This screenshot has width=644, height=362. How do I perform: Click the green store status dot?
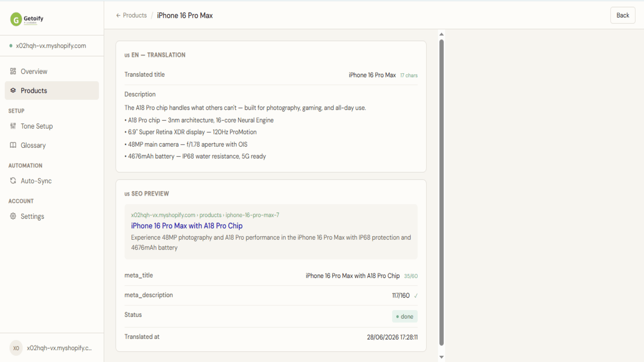tap(11, 46)
